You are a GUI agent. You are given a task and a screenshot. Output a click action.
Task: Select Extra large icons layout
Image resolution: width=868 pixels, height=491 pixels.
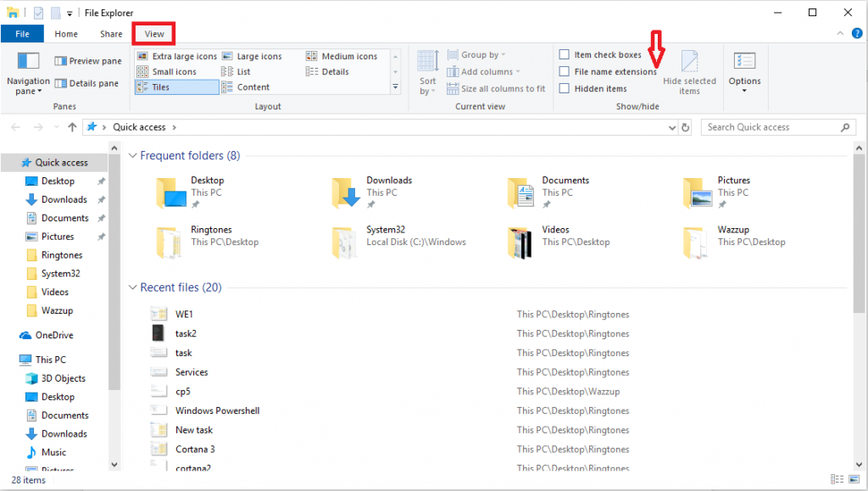(x=177, y=57)
